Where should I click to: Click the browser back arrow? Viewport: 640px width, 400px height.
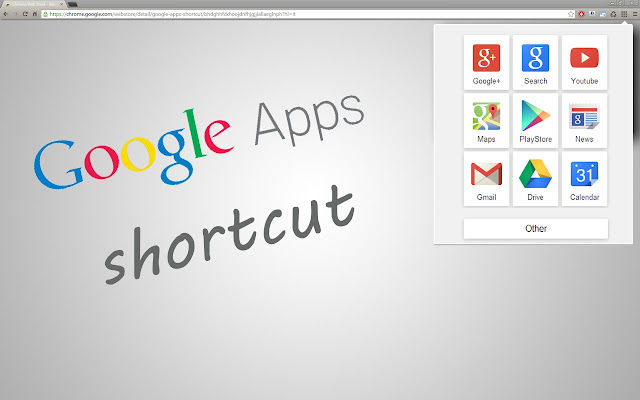[x=6, y=14]
